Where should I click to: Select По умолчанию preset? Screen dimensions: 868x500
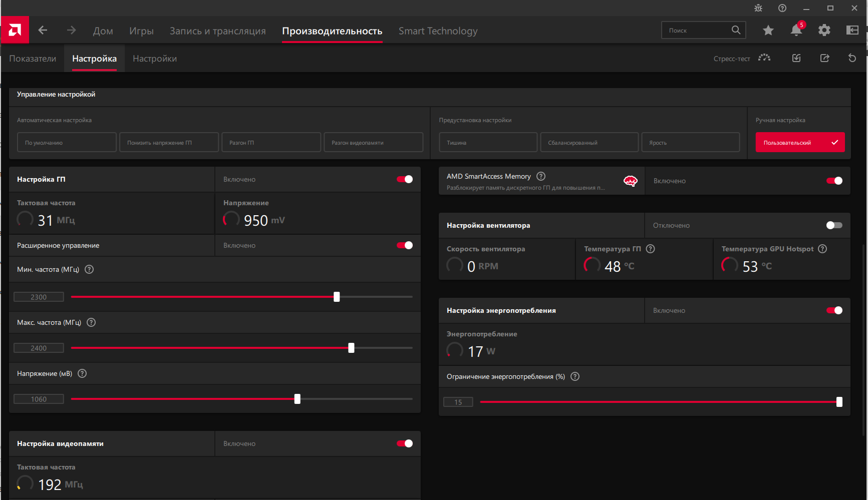click(x=67, y=142)
